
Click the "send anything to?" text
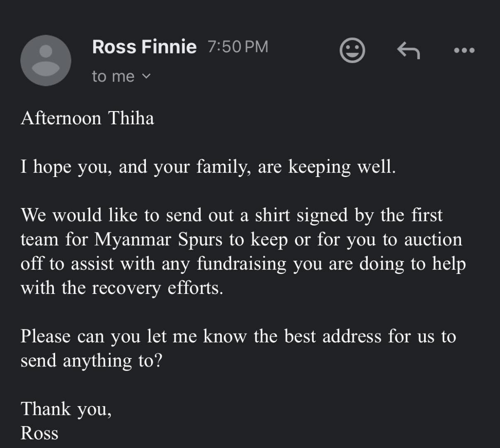91,360
